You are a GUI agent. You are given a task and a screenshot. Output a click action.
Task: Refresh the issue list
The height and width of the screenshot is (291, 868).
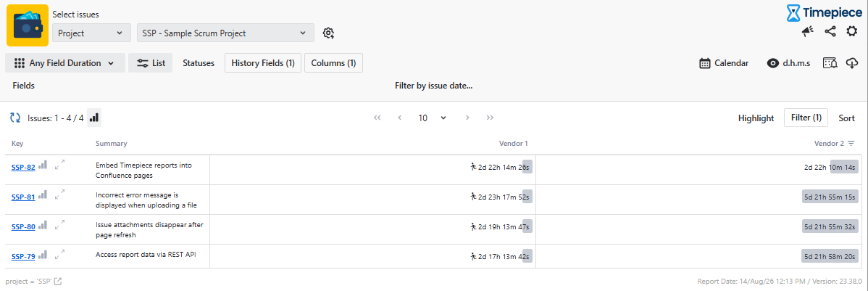coord(15,118)
